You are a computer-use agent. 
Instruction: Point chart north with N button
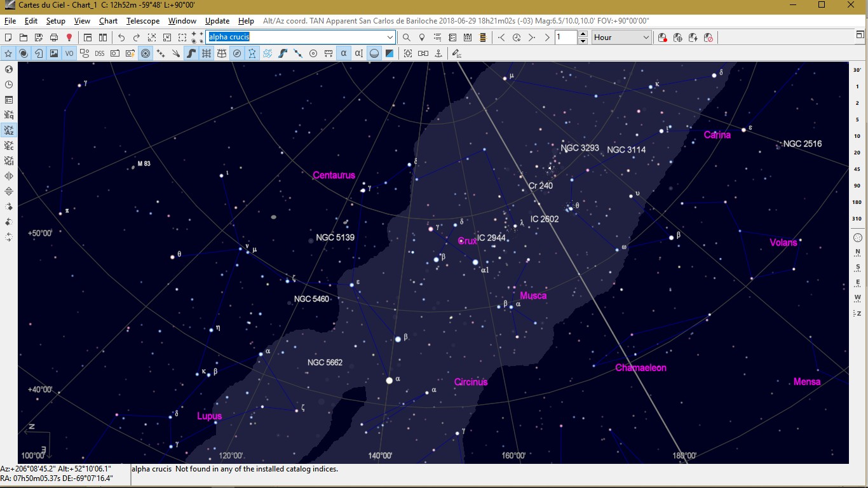point(858,252)
